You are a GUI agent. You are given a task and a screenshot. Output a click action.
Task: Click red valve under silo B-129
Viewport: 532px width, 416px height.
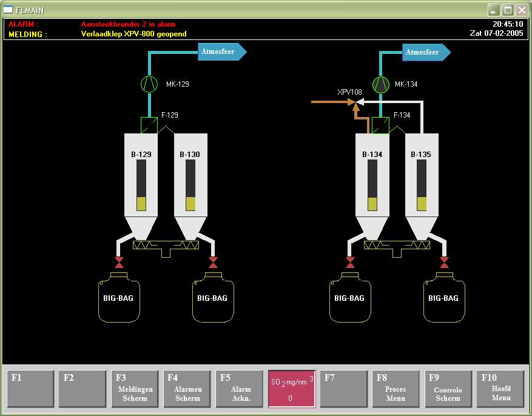click(120, 263)
